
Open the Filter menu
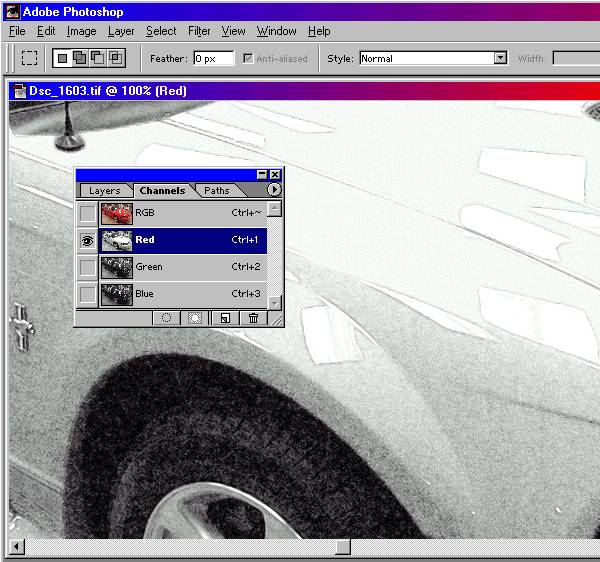[x=199, y=31]
